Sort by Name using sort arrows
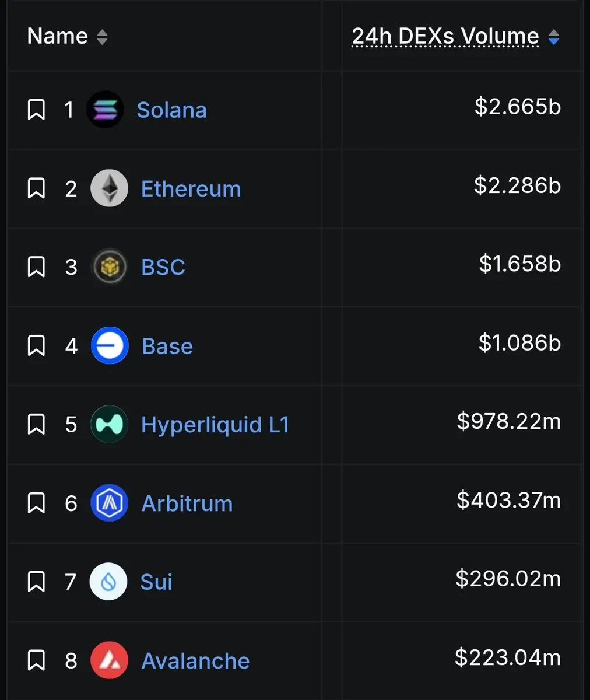This screenshot has height=700, width=590. point(102,37)
